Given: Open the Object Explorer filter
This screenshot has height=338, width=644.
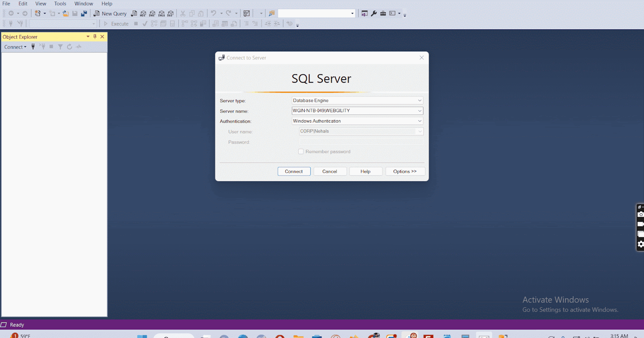Looking at the screenshot, I should click(x=60, y=47).
